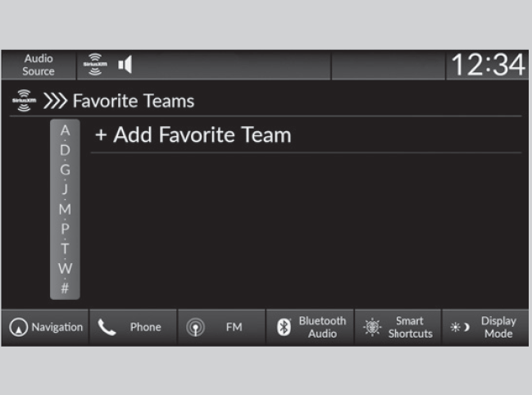Open Navigation via the compass icon

click(17, 328)
